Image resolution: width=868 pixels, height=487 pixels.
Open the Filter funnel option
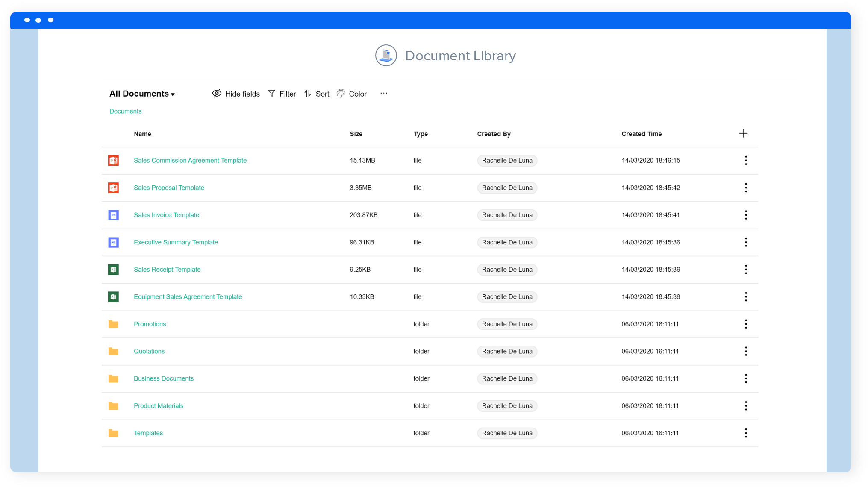pos(282,94)
